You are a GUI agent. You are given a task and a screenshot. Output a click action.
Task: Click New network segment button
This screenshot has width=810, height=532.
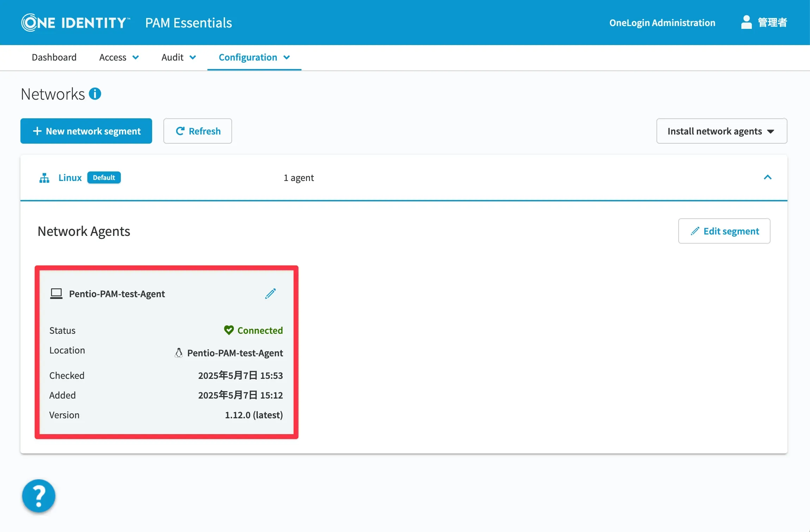[86, 131]
